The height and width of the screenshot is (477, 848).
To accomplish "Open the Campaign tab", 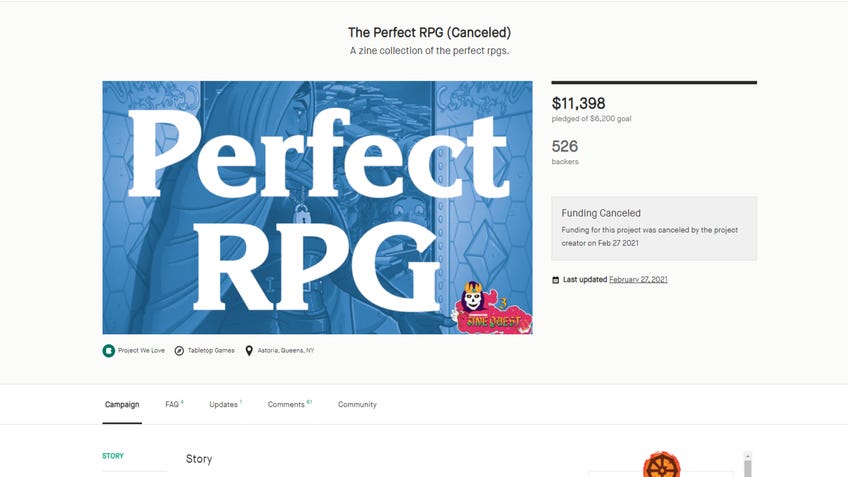I will pyautogui.click(x=122, y=405).
